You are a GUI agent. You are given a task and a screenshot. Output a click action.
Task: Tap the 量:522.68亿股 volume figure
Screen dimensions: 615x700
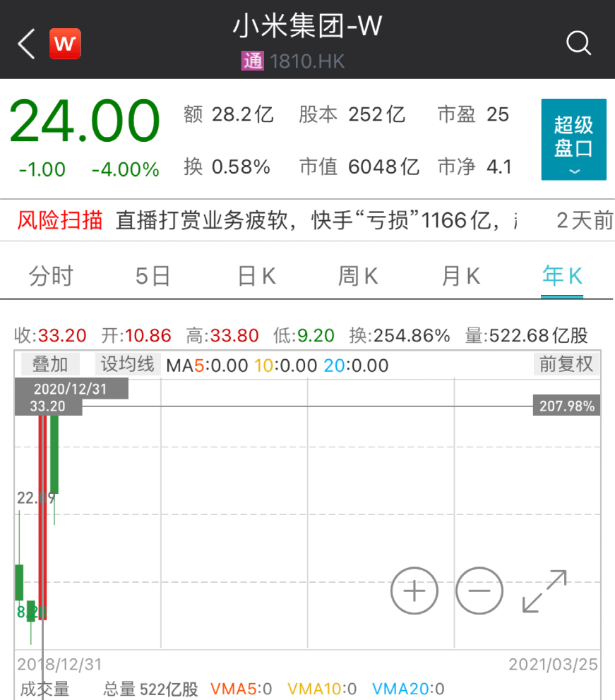(x=527, y=335)
